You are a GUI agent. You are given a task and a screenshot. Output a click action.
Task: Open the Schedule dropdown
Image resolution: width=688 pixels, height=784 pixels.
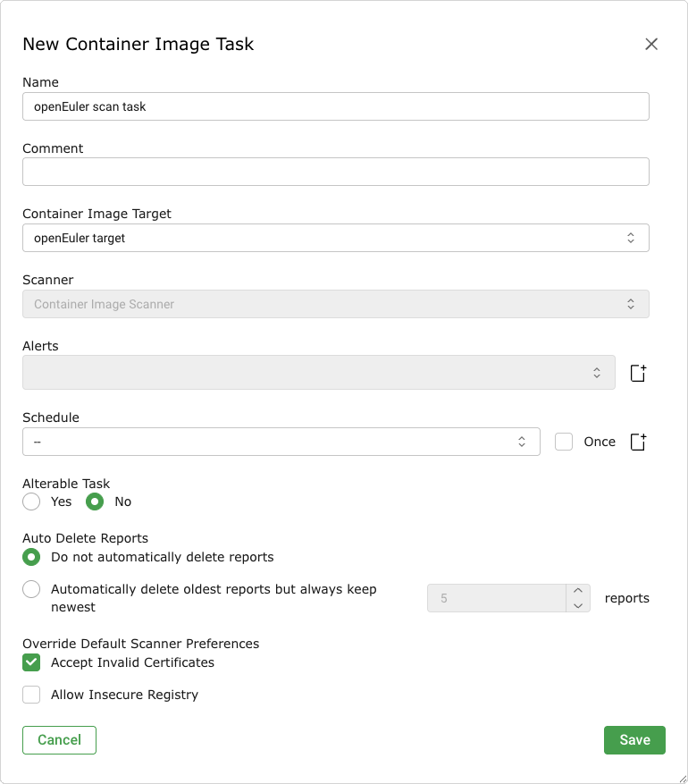[281, 442]
